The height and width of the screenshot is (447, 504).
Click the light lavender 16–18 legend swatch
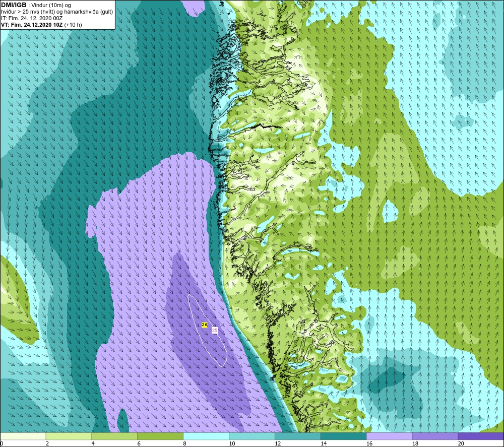(x=389, y=436)
